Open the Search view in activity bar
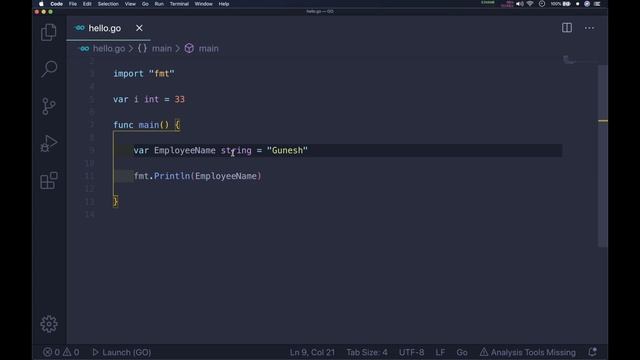The height and width of the screenshot is (360, 640). coord(49,69)
